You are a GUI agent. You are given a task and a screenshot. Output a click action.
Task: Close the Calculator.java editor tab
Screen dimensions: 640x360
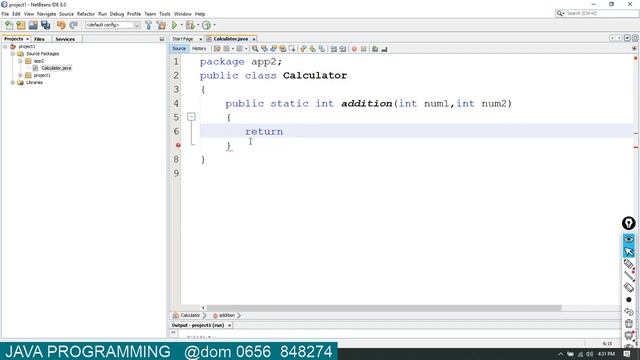tap(253, 39)
